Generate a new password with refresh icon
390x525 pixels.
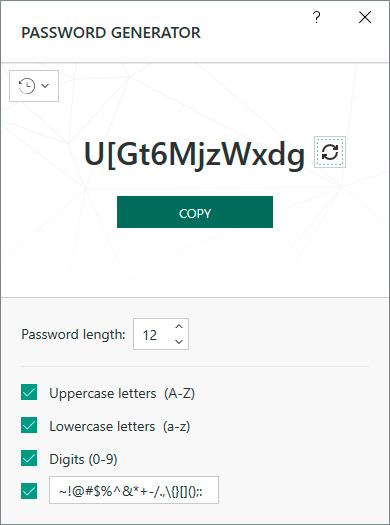[x=330, y=152]
